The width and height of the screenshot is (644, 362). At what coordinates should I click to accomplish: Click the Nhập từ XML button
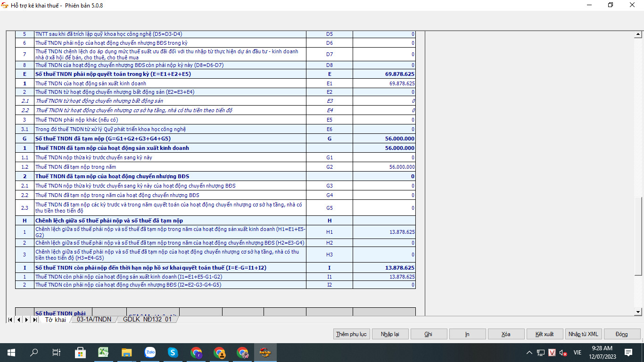tap(583, 334)
